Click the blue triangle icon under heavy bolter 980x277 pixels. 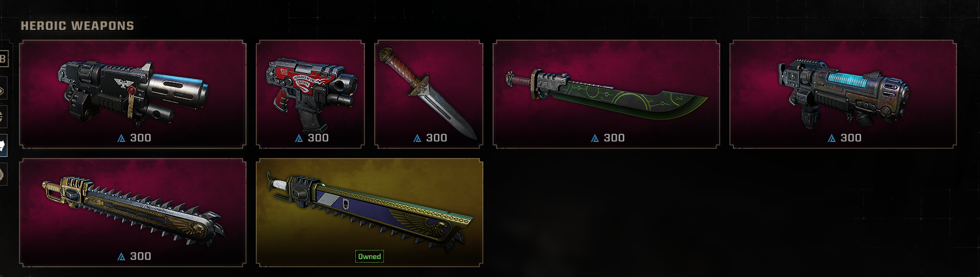click(121, 138)
